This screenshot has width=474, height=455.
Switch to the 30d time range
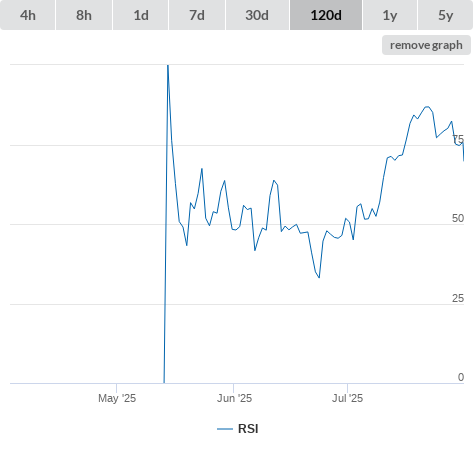pyautogui.click(x=257, y=15)
